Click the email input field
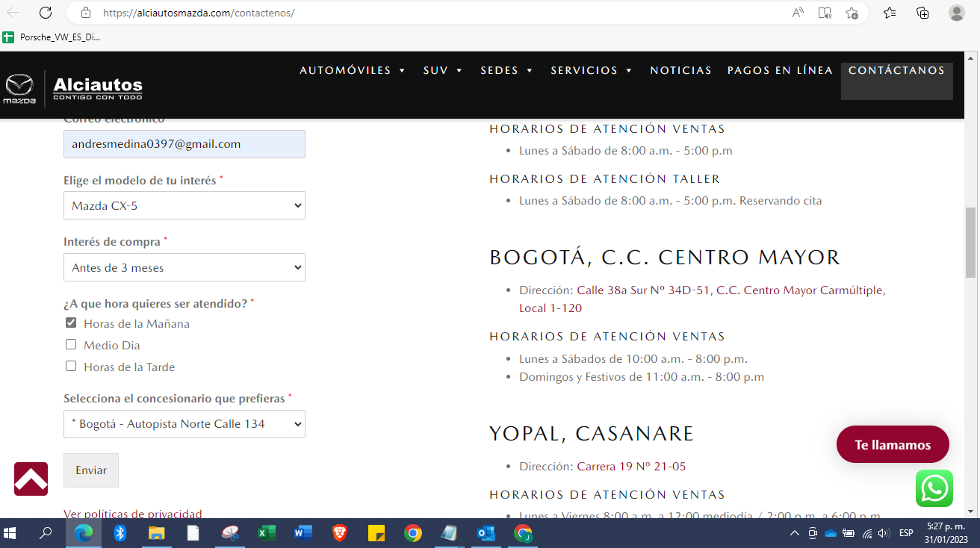 [184, 144]
